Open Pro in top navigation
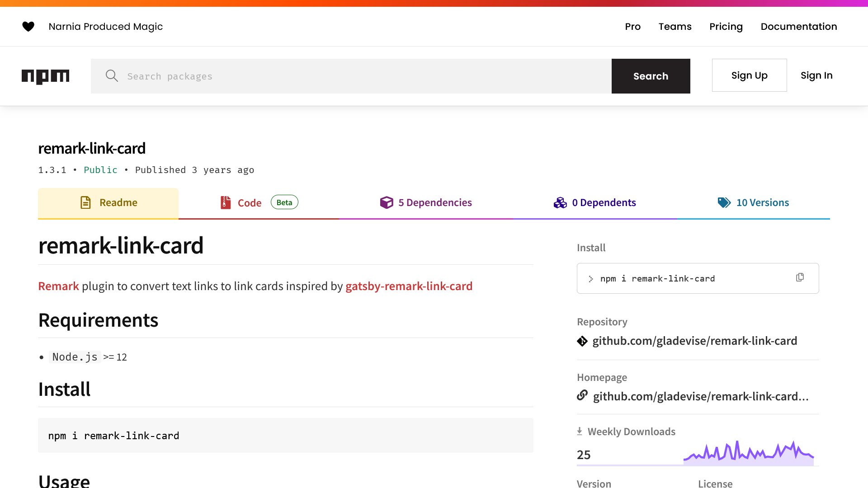The image size is (868, 488). [x=632, y=27]
